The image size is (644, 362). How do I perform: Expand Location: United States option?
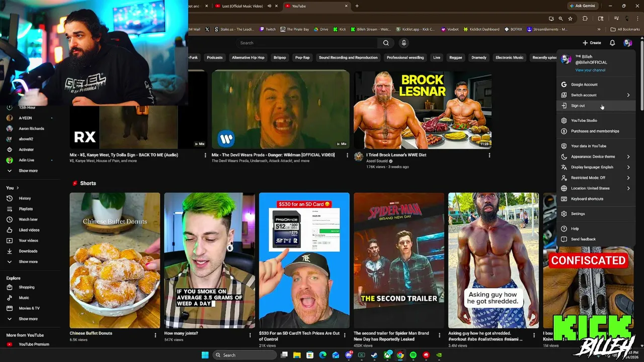coord(596,188)
